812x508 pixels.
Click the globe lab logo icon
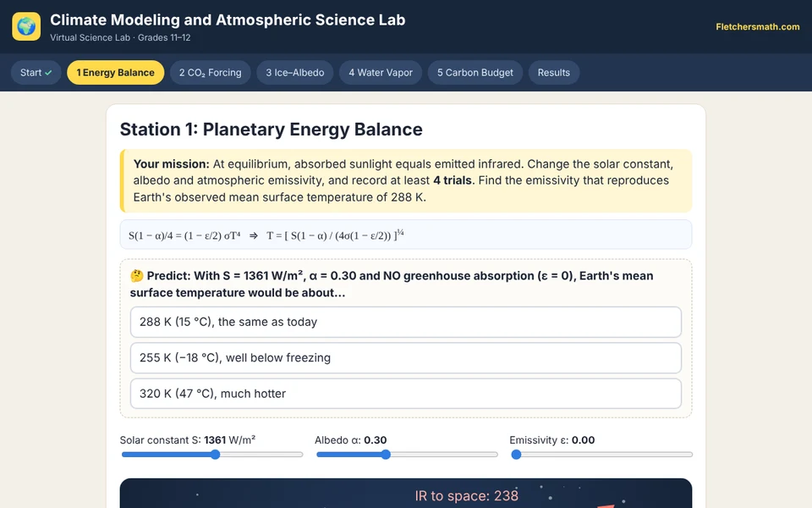pos(26,26)
